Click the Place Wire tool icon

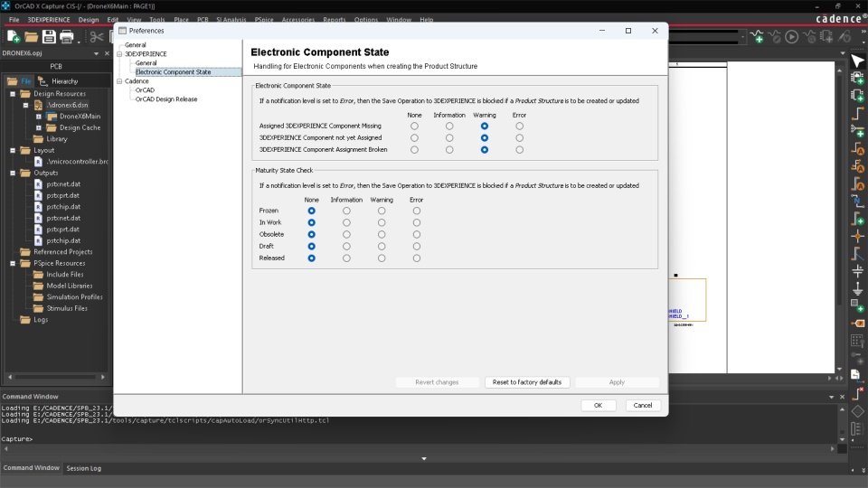(857, 114)
